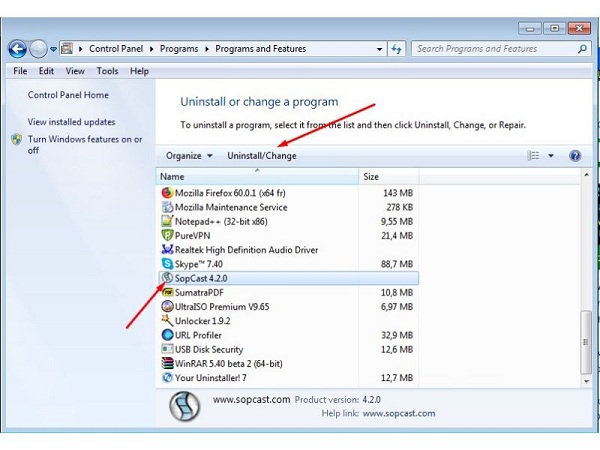
Task: Select the Notepad++ program icon
Action: point(167,221)
